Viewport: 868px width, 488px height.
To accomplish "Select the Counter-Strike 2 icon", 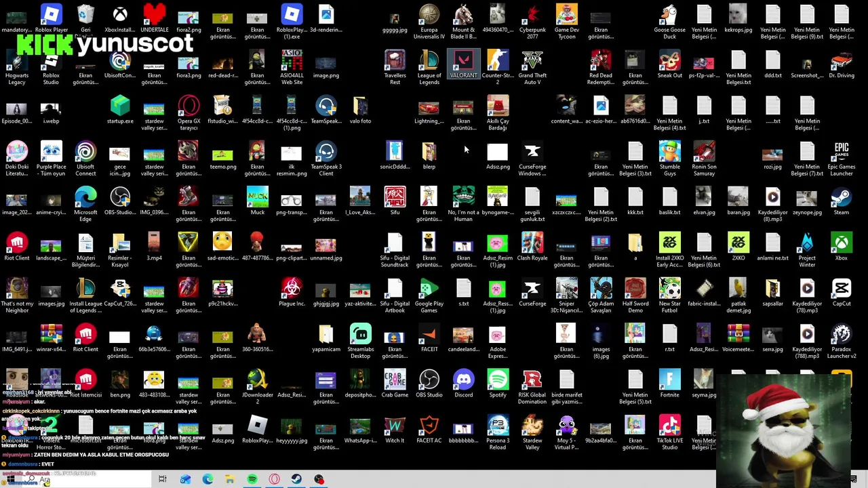I will pos(498,67).
